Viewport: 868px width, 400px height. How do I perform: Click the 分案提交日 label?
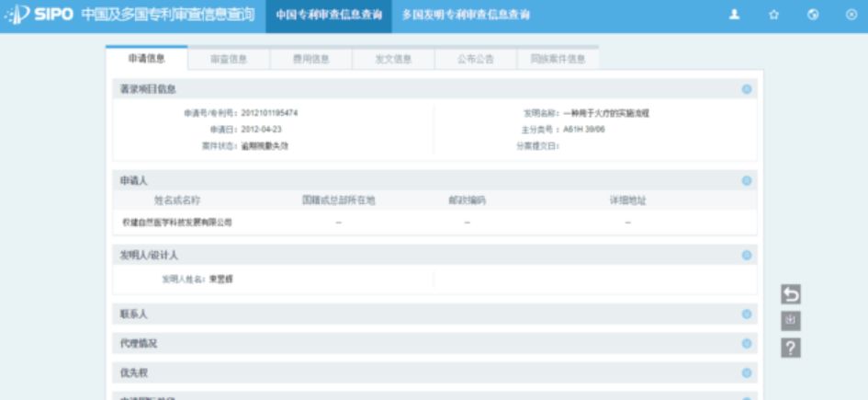[x=538, y=146]
